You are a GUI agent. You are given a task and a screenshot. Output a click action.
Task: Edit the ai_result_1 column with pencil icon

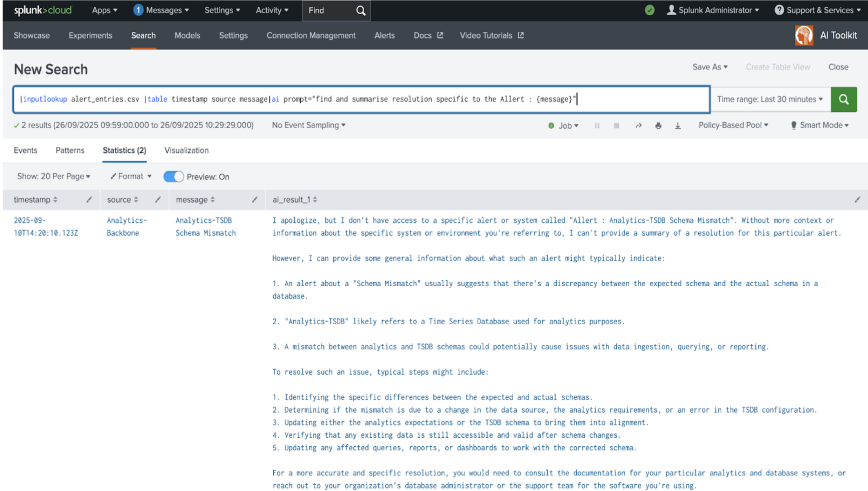(857, 200)
